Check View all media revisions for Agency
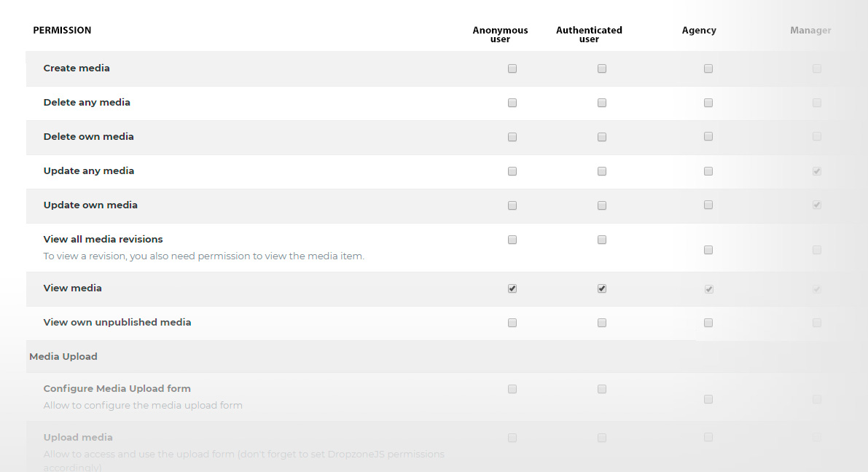Screen dimensions: 868x472 click(708, 250)
